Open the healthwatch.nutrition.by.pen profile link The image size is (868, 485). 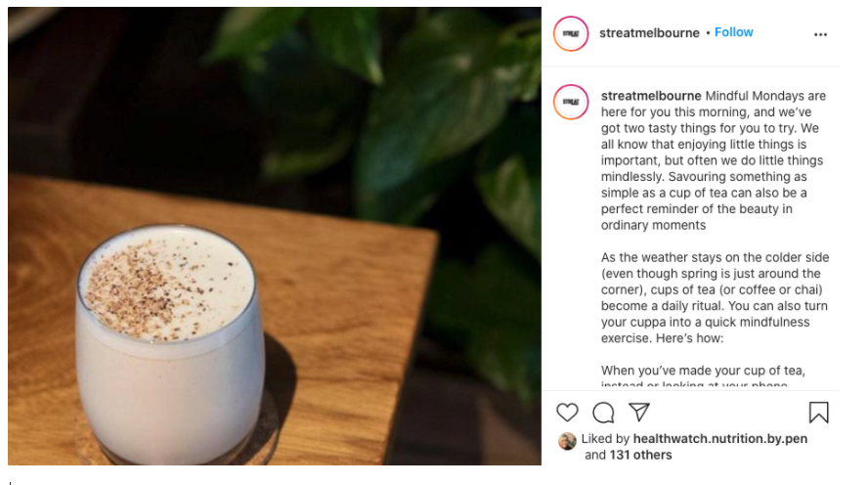[720, 438]
